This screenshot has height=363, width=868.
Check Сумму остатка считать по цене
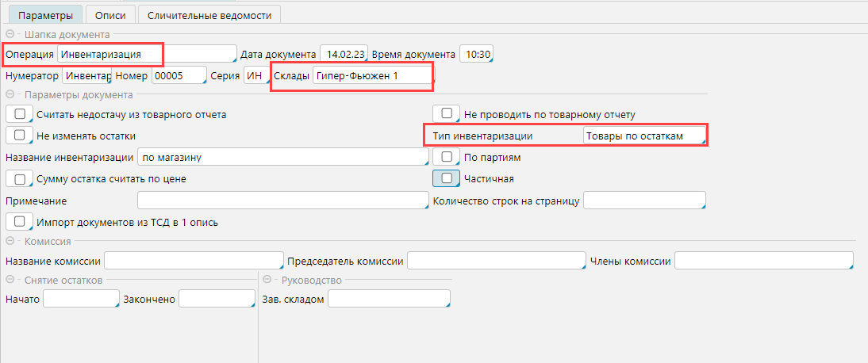pyautogui.click(x=19, y=179)
